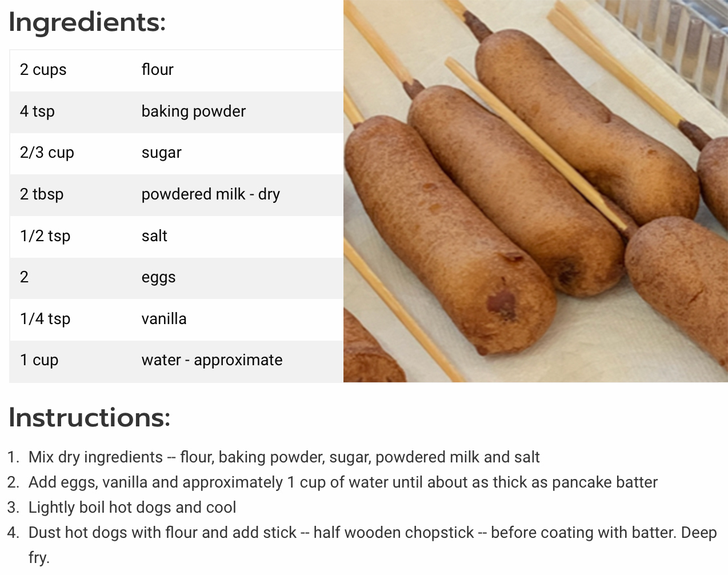The image size is (728, 575).
Task: Click the 2 tbsp quantity
Action: (x=42, y=195)
